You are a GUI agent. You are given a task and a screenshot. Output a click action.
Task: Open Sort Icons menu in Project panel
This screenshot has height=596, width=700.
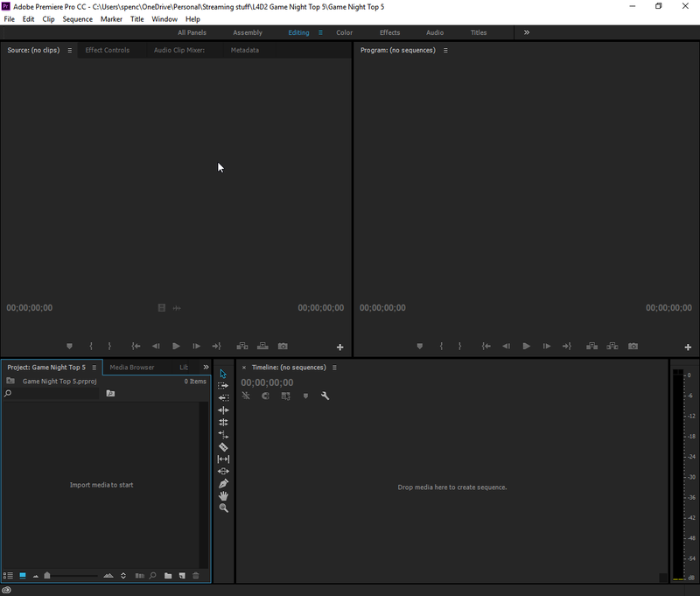point(123,576)
